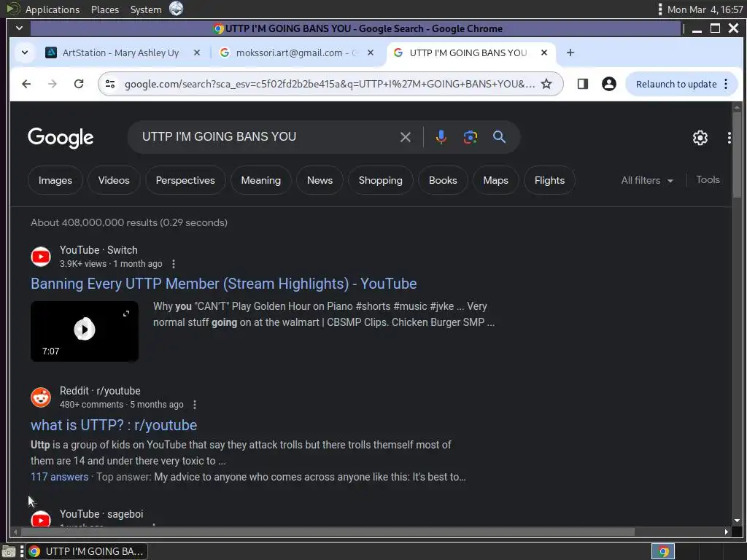747x560 pixels.
Task: Open Chrome side panel
Action: [583, 84]
